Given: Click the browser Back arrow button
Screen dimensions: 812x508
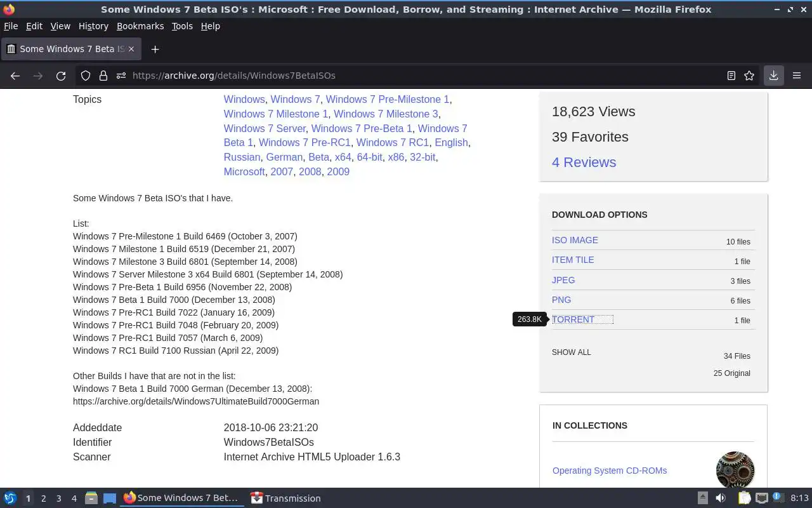Looking at the screenshot, I should (x=15, y=76).
